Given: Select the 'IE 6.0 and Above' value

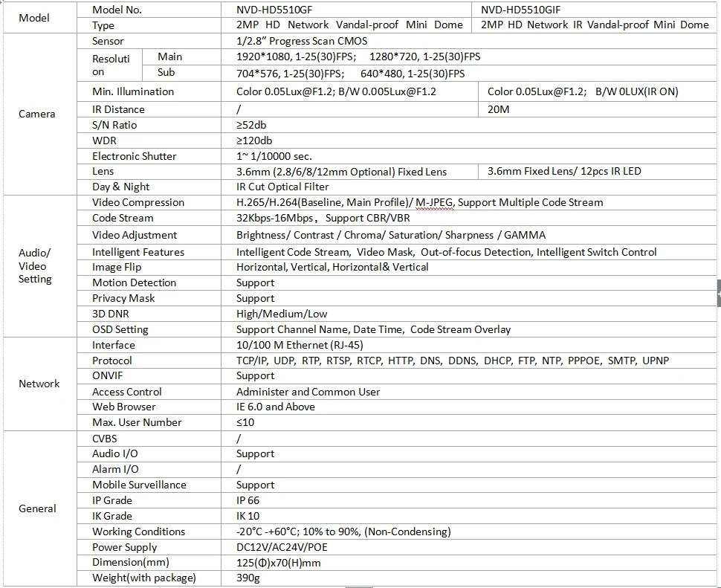Looking at the screenshot, I should (x=276, y=407).
